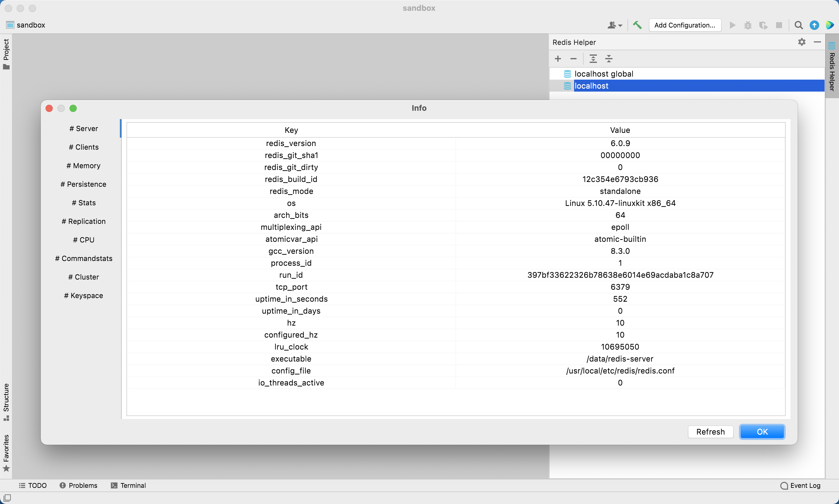Confirm the Info dialog with OK
This screenshot has height=504, width=839.
click(762, 432)
